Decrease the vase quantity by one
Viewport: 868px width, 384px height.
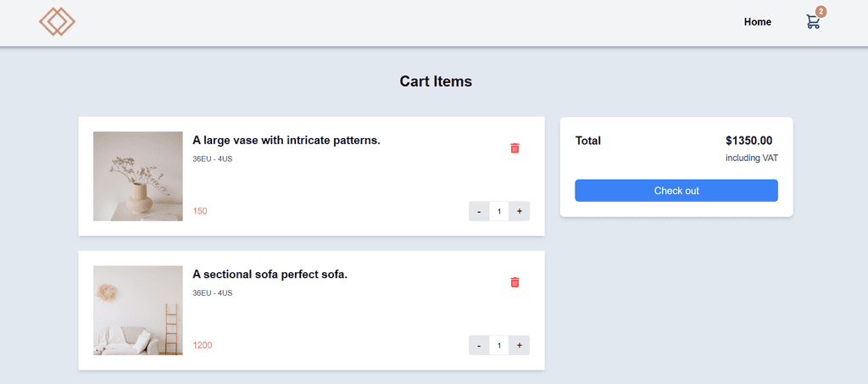click(479, 211)
